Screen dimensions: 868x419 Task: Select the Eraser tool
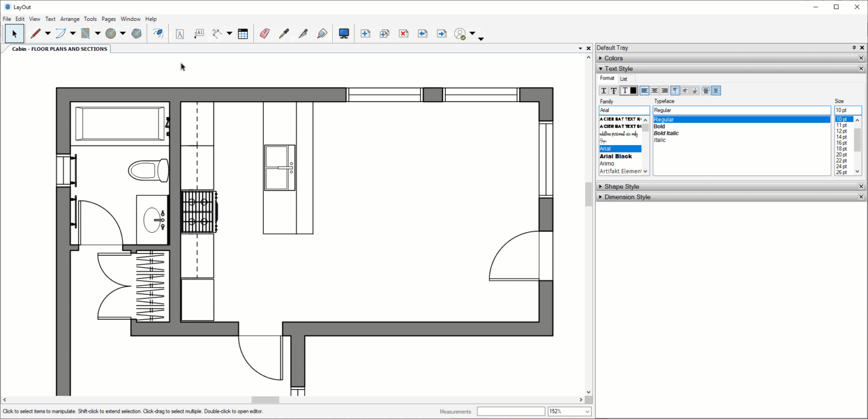point(264,33)
